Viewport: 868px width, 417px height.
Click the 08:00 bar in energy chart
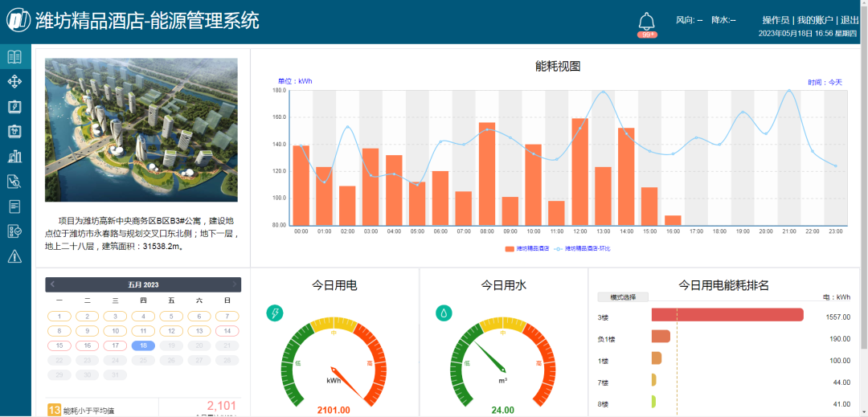(x=486, y=174)
